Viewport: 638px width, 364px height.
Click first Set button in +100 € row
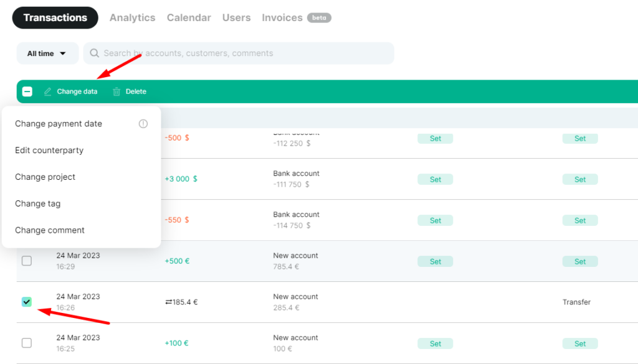coord(436,343)
